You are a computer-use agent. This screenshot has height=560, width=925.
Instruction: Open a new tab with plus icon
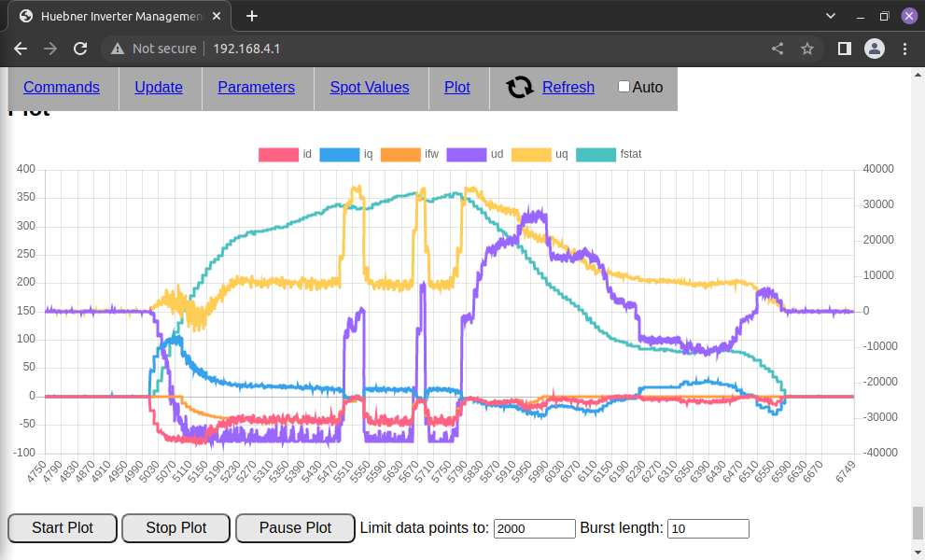(252, 16)
